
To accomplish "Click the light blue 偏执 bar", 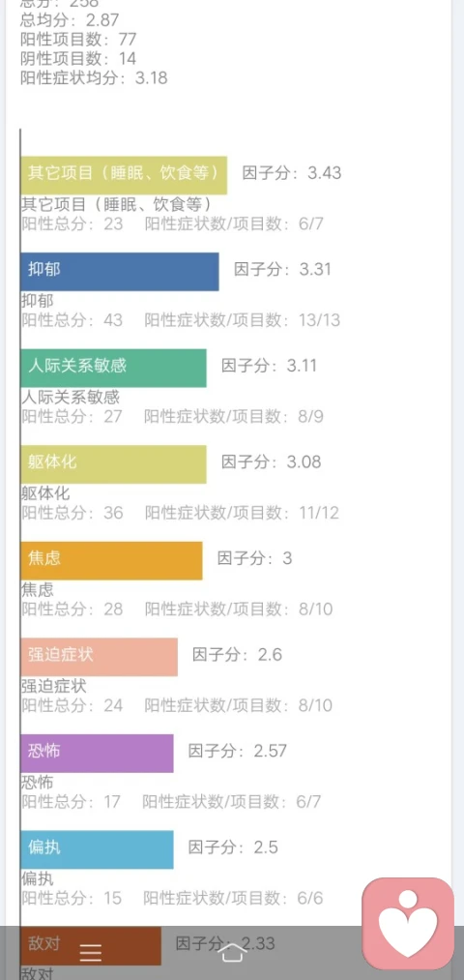I will [97, 849].
